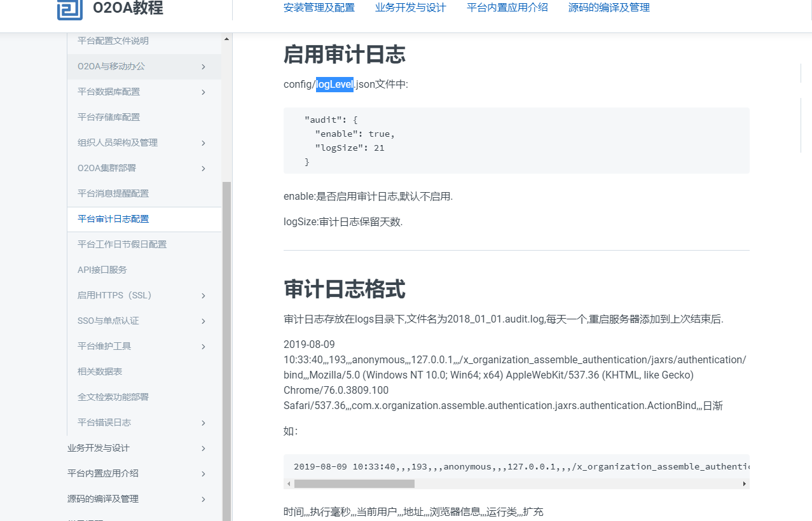This screenshot has height=521, width=812.
Task: Open 平台消息提醒配置 page
Action: click(113, 193)
